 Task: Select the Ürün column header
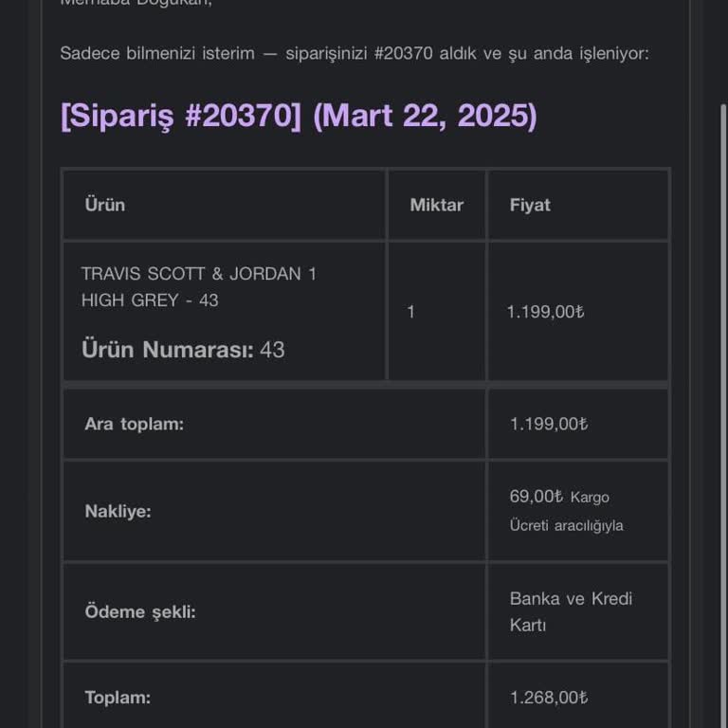point(105,205)
